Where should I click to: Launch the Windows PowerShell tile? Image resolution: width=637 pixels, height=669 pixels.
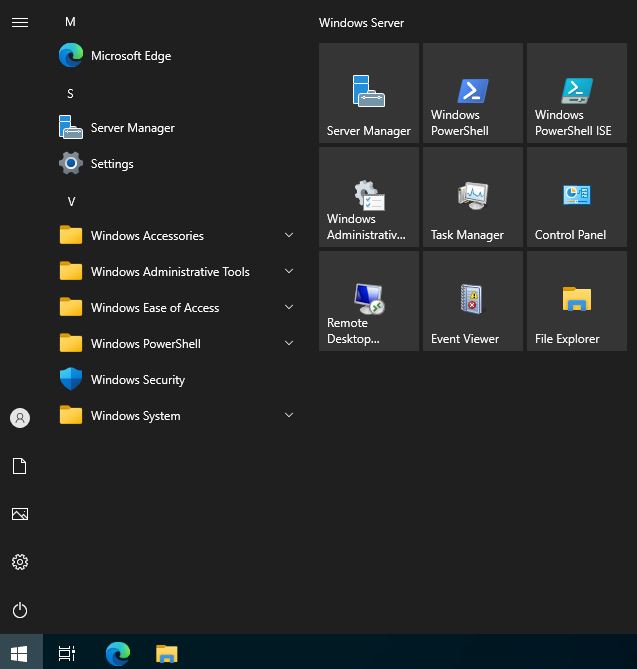tap(473, 93)
